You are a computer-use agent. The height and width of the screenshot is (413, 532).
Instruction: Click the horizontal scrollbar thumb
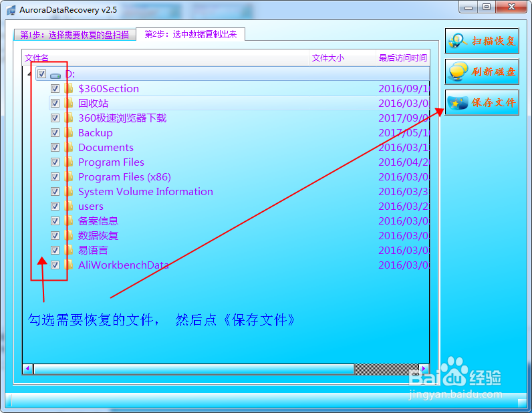(194, 368)
